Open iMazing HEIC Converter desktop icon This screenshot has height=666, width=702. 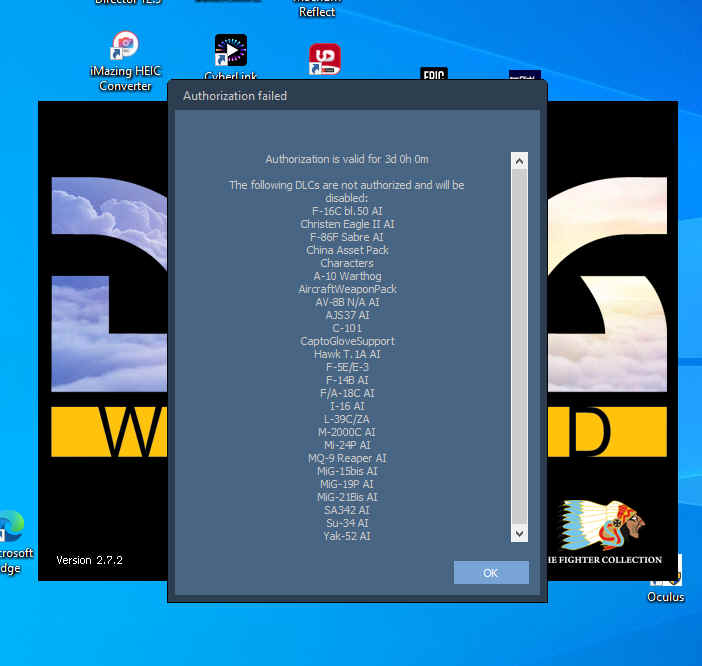[125, 61]
